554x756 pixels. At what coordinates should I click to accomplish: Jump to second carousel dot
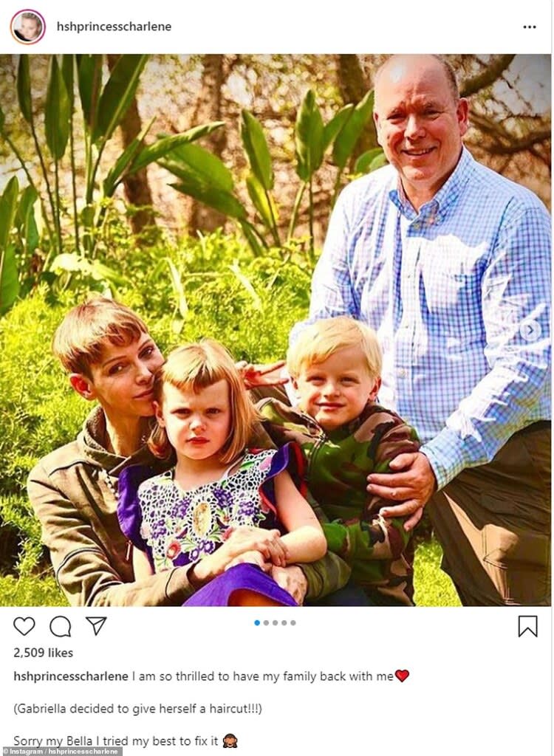(266, 623)
